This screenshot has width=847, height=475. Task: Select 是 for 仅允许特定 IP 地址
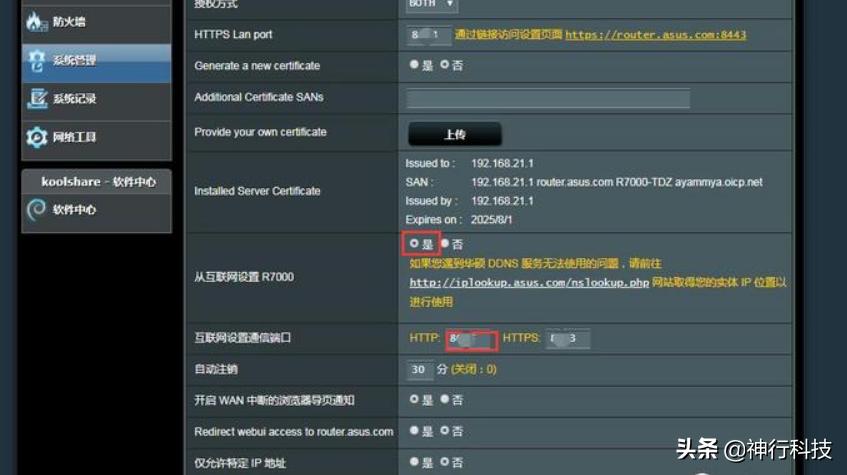tap(414, 462)
